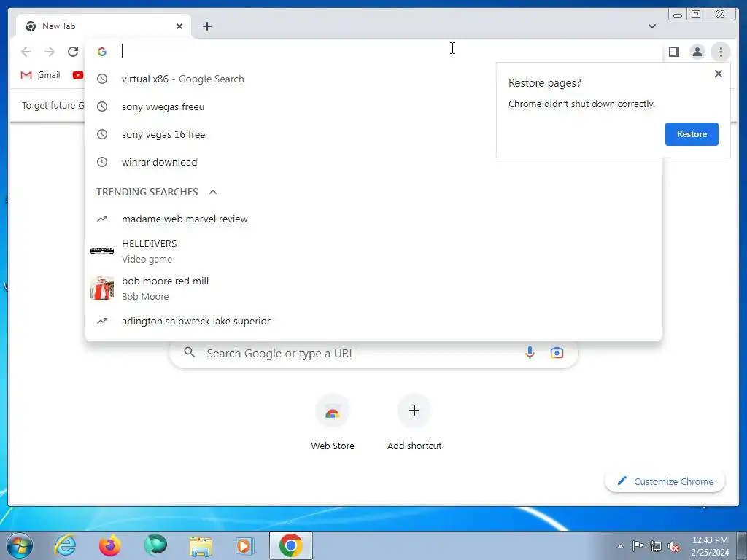Open the profile avatar icon
Viewport: 747px width, 560px height.
697,52
